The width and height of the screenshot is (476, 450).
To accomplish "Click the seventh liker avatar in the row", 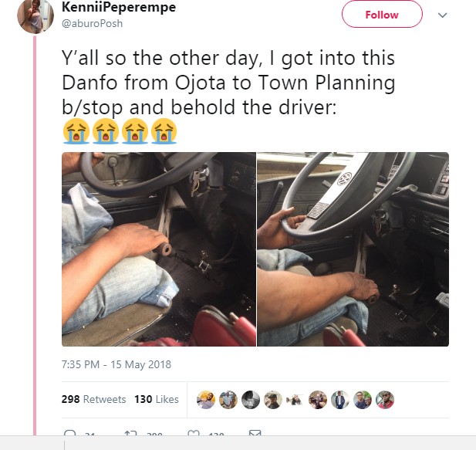I will [339, 399].
